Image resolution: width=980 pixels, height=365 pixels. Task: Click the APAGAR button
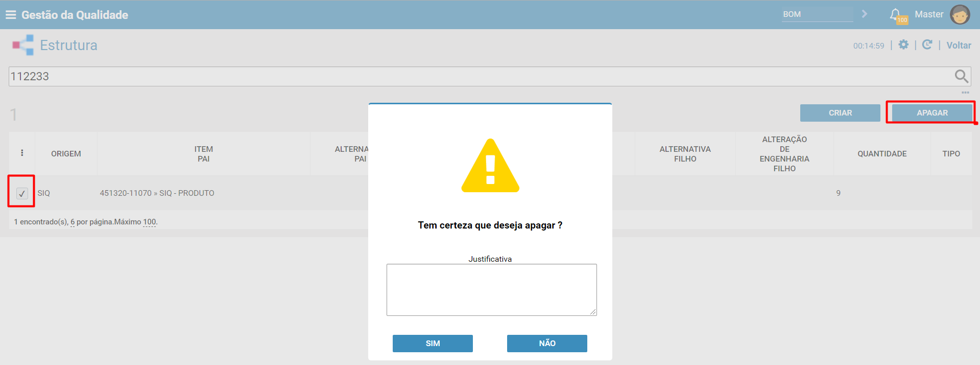[x=932, y=113]
